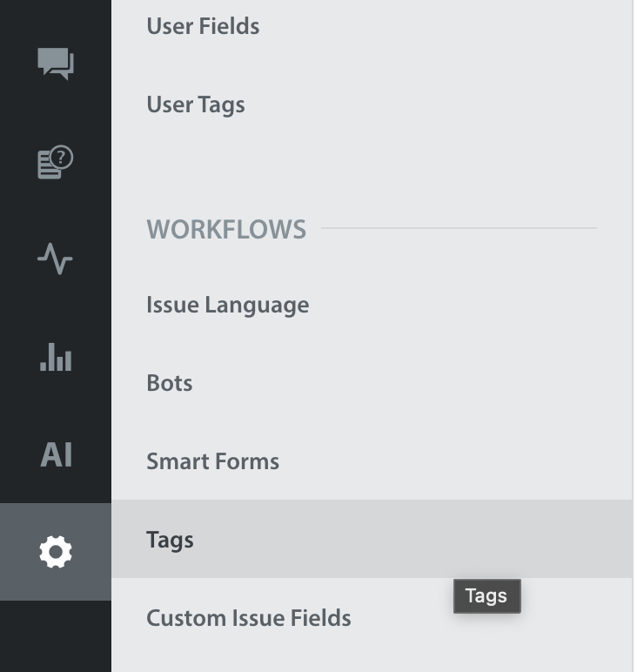This screenshot has width=637, height=672.
Task: Open the User Fields settings page
Action: coord(203,26)
